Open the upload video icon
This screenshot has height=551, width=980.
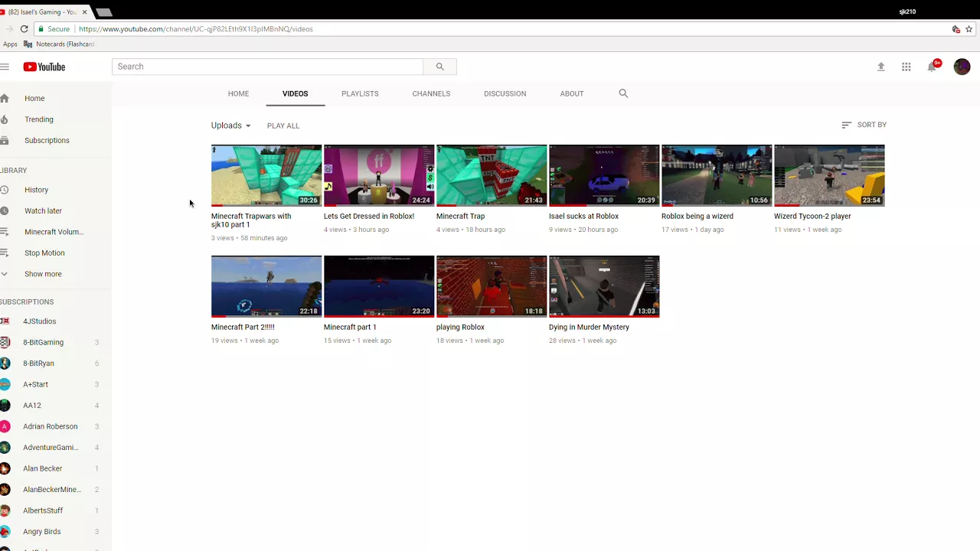click(880, 67)
